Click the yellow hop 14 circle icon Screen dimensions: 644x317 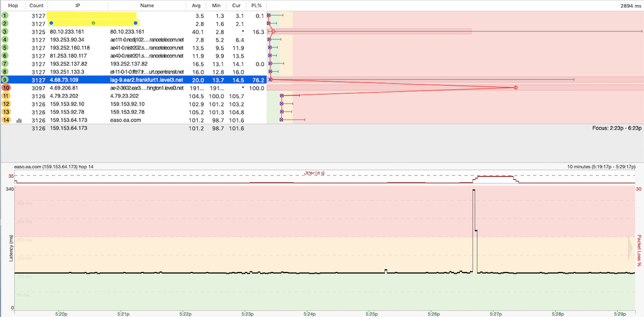pyautogui.click(x=5, y=120)
